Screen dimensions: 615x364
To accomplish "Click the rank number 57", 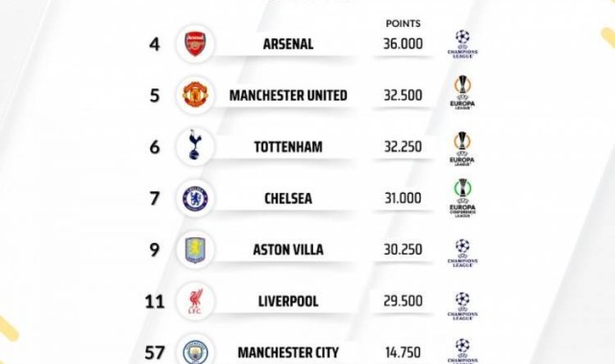I will tap(155, 352).
